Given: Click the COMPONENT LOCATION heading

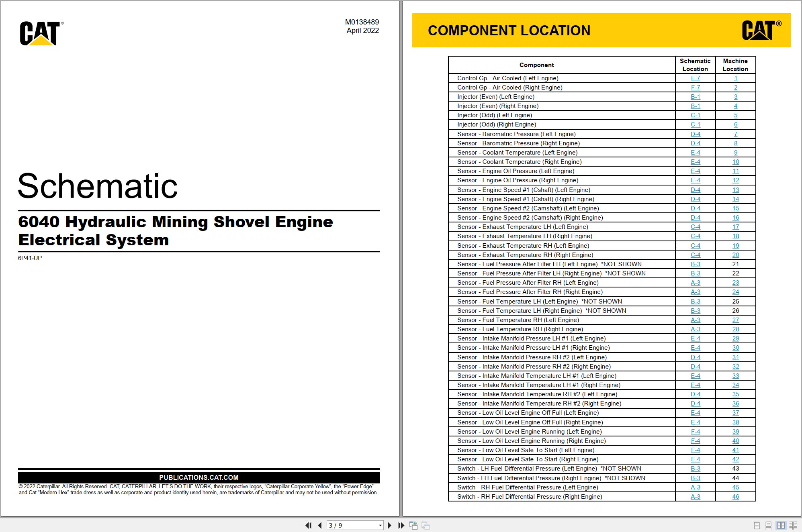Looking at the screenshot, I should click(x=509, y=31).
